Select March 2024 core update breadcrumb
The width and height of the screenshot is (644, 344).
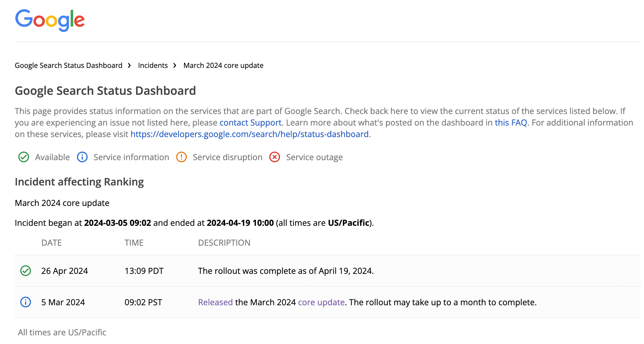click(223, 65)
